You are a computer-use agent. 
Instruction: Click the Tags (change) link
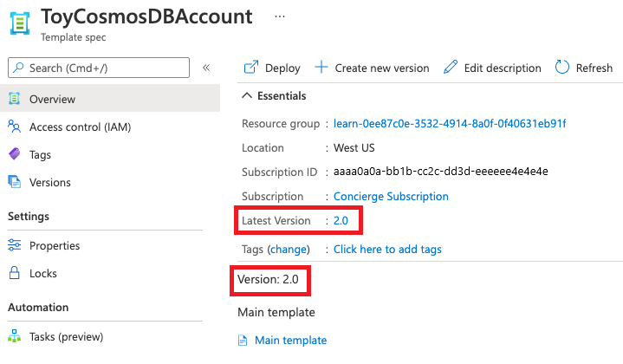click(289, 250)
